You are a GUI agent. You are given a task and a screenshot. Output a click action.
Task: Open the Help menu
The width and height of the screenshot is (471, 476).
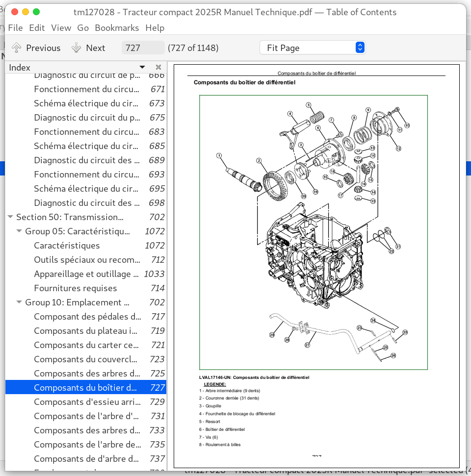tap(155, 28)
